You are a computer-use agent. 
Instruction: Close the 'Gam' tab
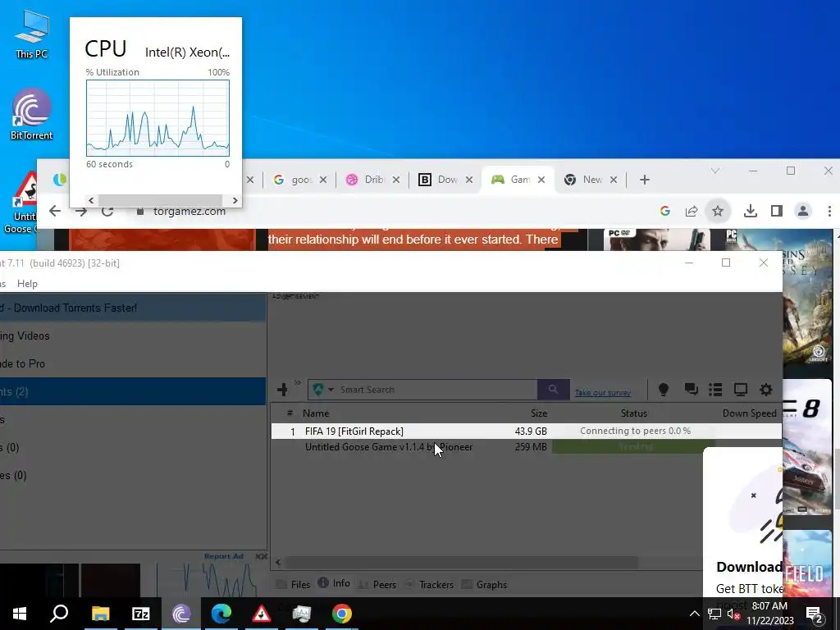541,180
